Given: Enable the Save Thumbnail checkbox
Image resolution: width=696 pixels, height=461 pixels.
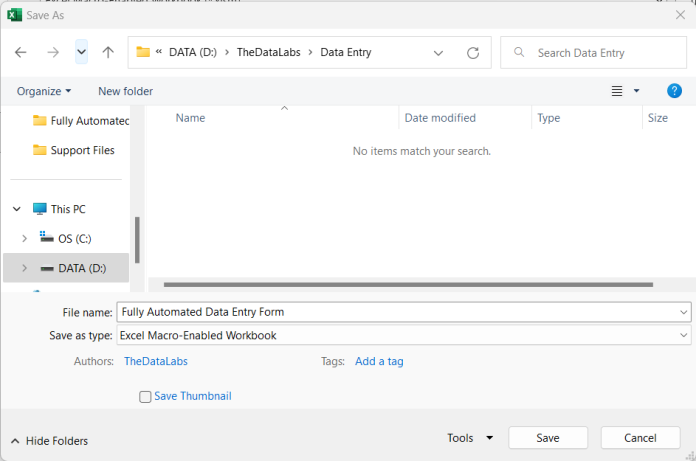Looking at the screenshot, I should click(145, 396).
